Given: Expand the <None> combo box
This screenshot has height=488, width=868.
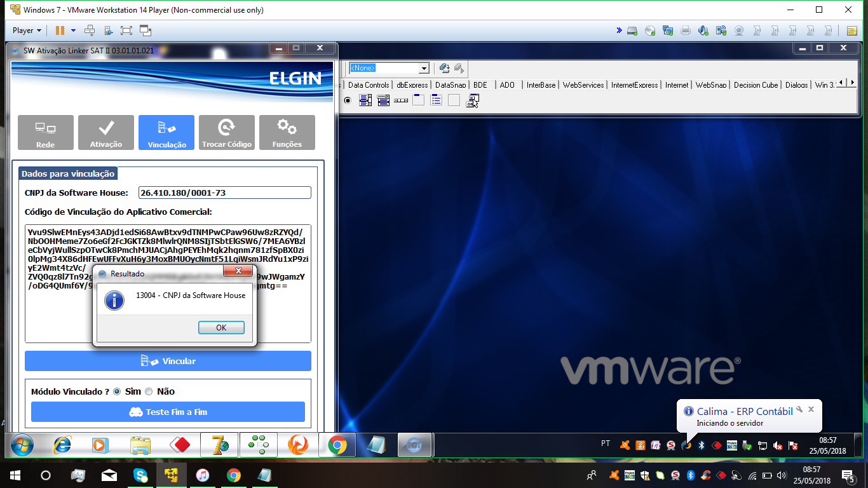Looking at the screenshot, I should click(424, 68).
